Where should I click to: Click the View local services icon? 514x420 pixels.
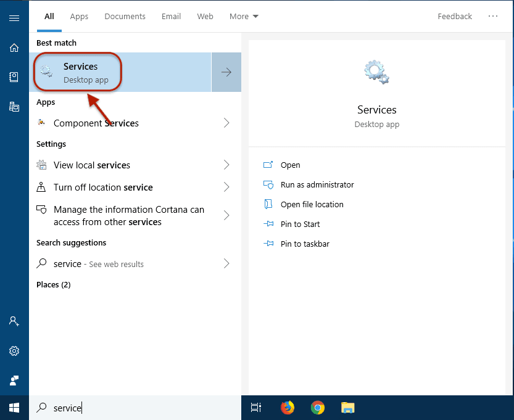click(41, 165)
